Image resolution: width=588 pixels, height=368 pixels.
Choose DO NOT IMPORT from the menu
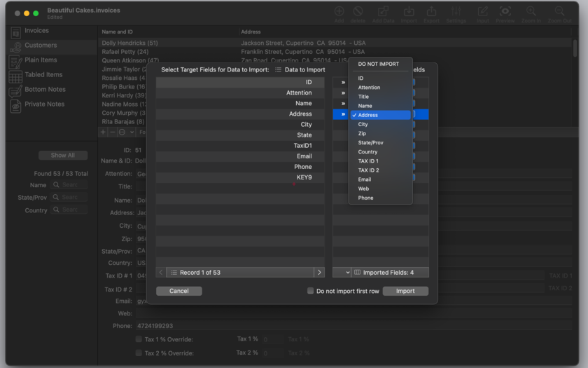(379, 64)
